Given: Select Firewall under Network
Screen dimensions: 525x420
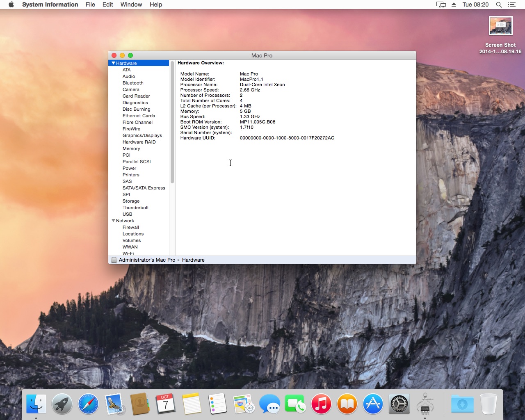Looking at the screenshot, I should (131, 227).
